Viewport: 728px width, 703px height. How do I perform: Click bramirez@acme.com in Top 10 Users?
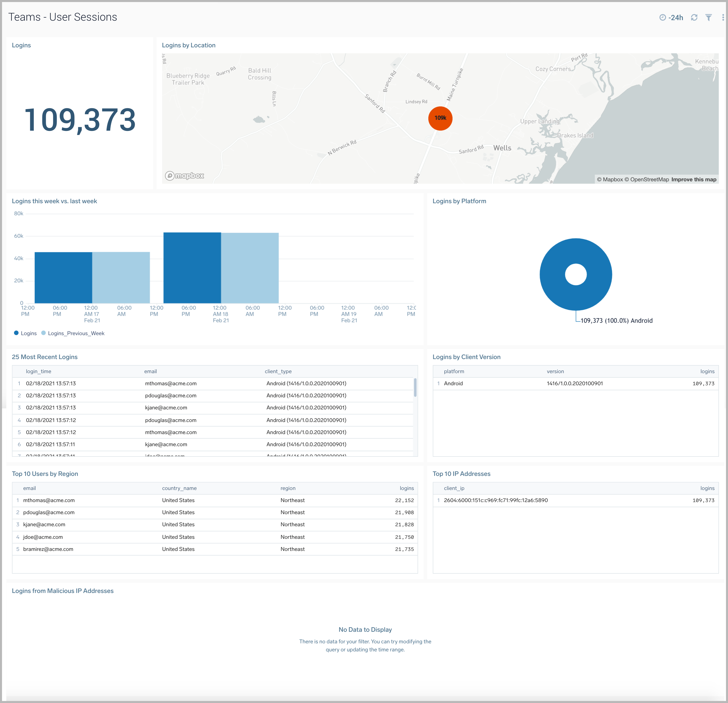point(48,549)
